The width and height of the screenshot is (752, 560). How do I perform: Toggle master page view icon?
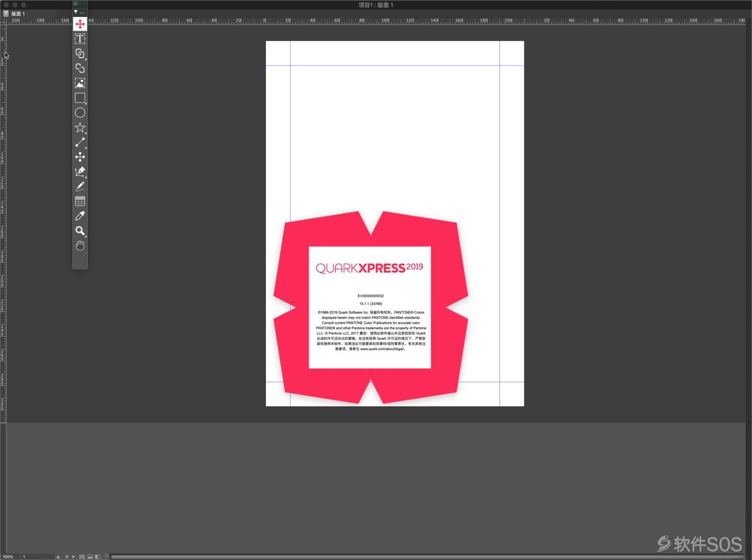tap(82, 557)
